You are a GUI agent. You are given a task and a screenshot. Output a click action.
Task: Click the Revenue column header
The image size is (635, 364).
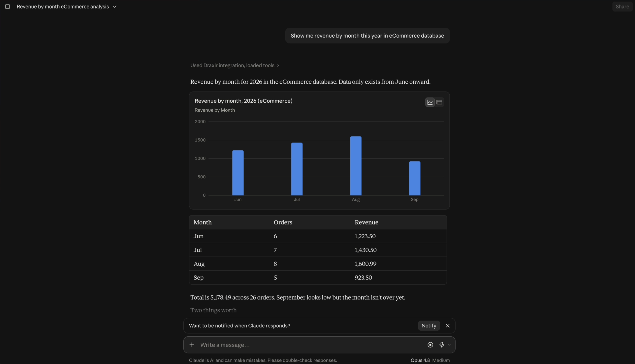pyautogui.click(x=366, y=222)
